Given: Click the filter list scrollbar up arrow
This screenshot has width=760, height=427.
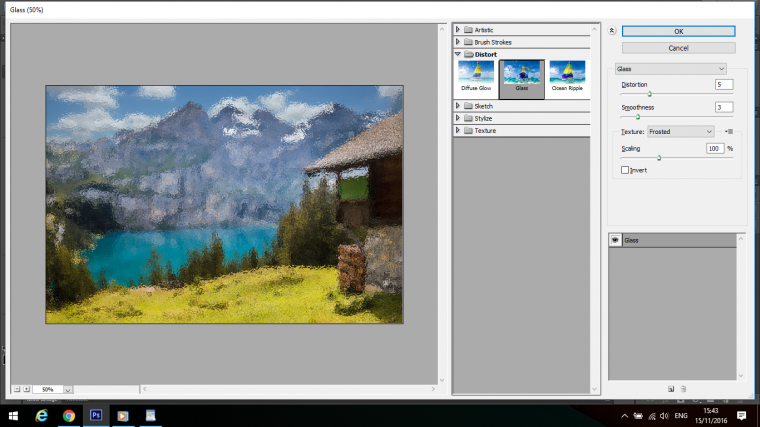Looking at the screenshot, I should pyautogui.click(x=595, y=30).
